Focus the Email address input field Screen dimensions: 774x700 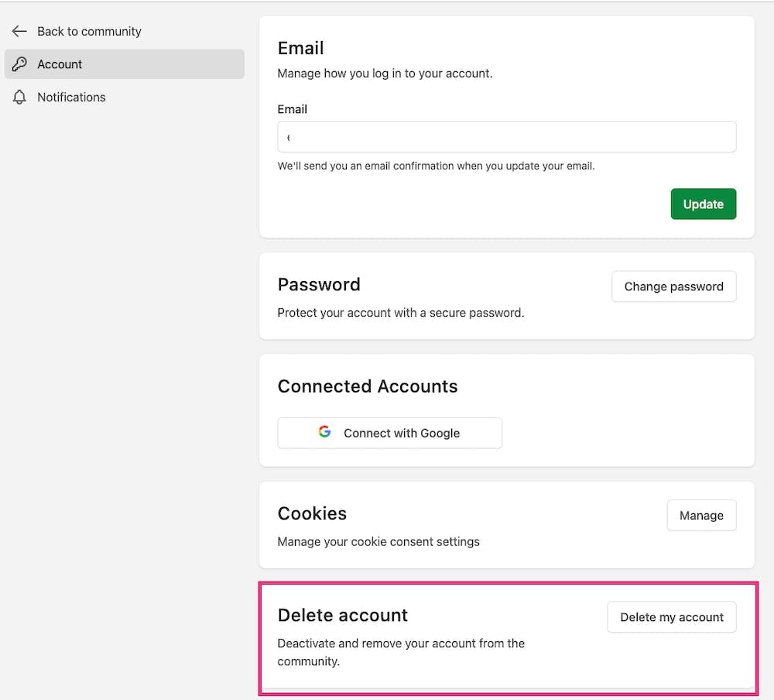coord(506,137)
